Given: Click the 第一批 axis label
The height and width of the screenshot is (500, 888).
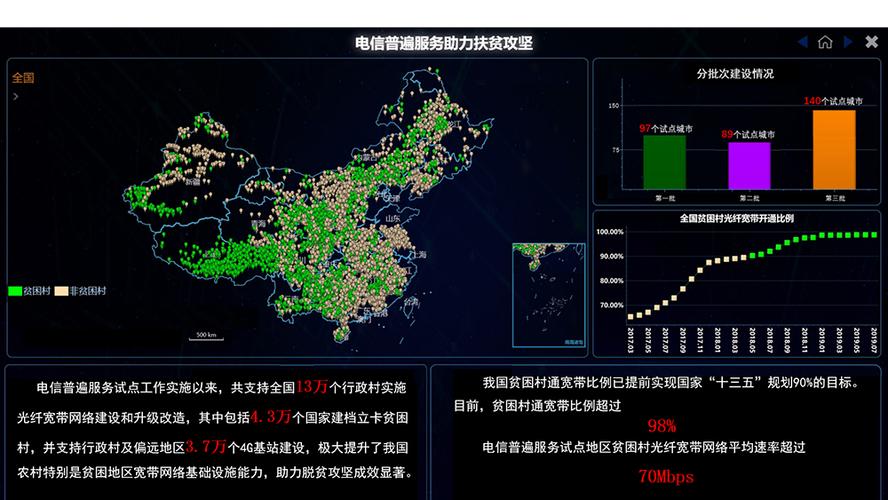Looking at the screenshot, I should pyautogui.click(x=665, y=198).
